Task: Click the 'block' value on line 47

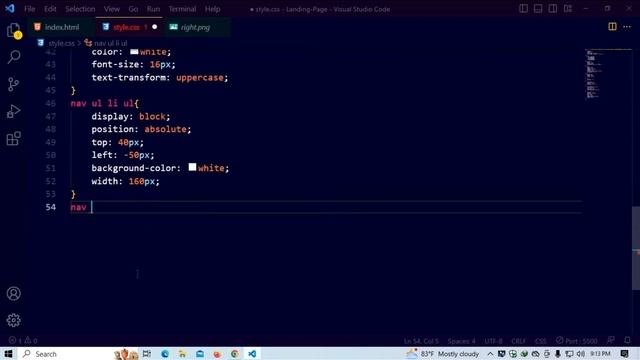Action: [152, 116]
